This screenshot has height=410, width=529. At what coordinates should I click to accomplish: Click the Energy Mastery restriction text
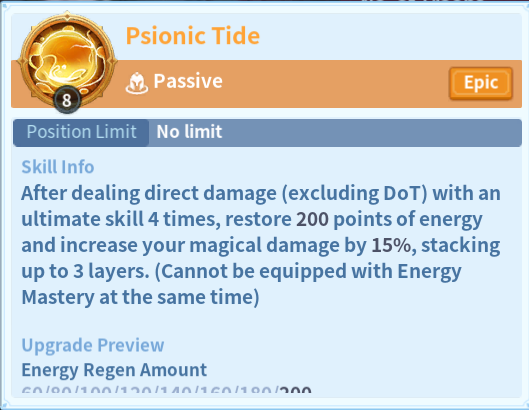(242, 284)
